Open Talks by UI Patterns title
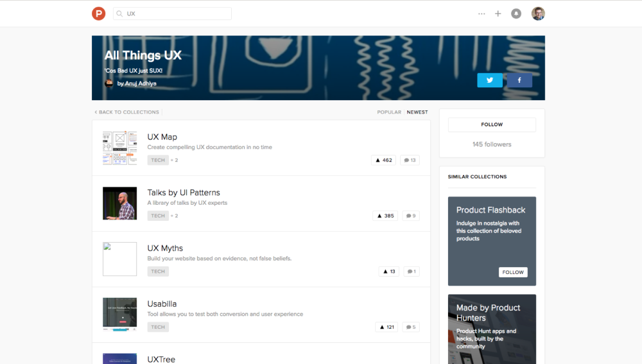642x364 pixels. 184,193
